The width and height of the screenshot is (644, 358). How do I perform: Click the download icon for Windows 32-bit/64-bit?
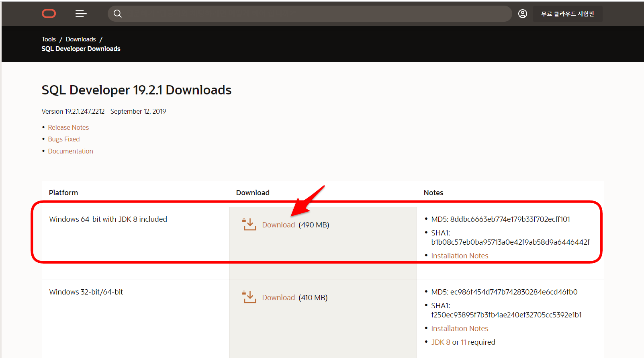249,297
